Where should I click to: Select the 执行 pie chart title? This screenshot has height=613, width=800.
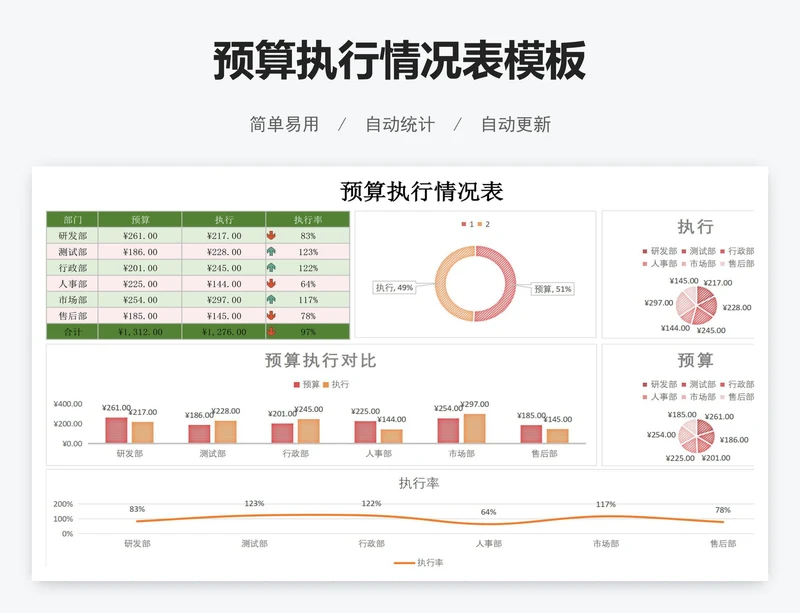[695, 227]
